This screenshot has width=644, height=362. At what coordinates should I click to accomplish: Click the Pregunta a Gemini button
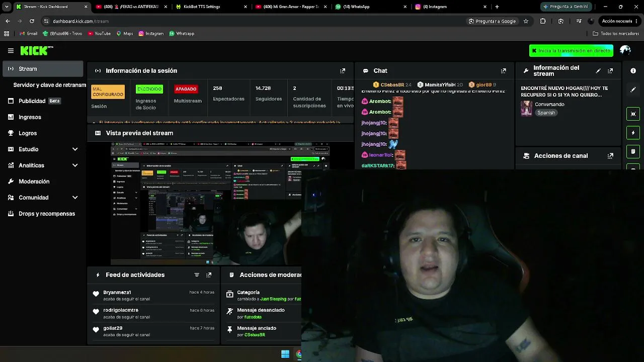pos(566,7)
